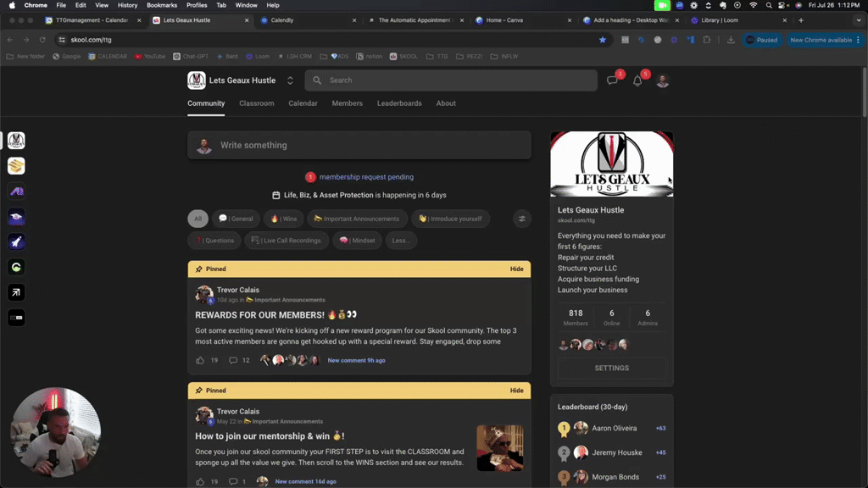This screenshot has height=488, width=868.
Task: Open the Downloads icon in Chrome toolbar
Action: click(731, 39)
